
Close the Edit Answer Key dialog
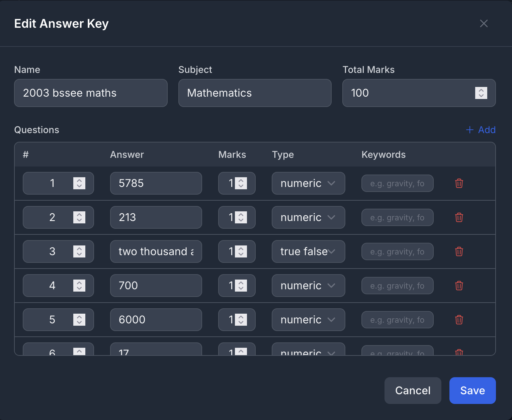click(484, 23)
